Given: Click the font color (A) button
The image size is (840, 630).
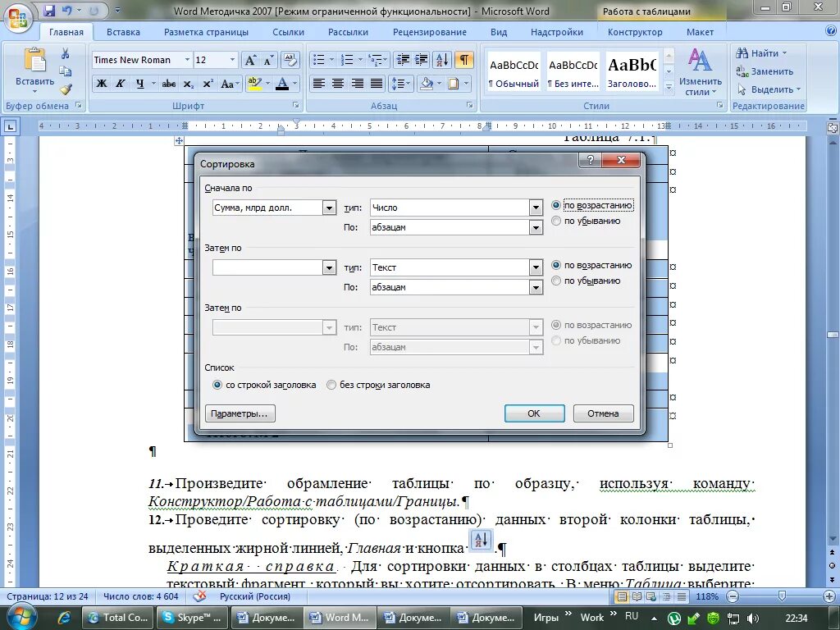Looking at the screenshot, I should [282, 84].
